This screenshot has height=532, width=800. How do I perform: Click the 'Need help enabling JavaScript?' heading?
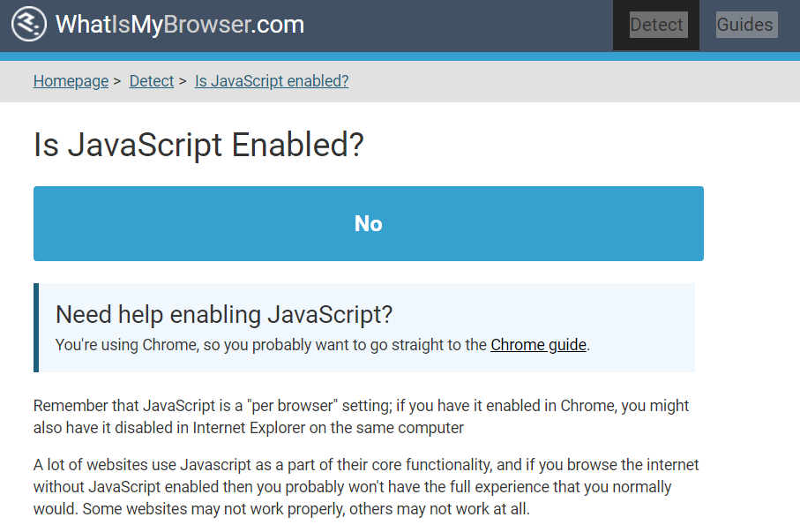pyautogui.click(x=224, y=314)
